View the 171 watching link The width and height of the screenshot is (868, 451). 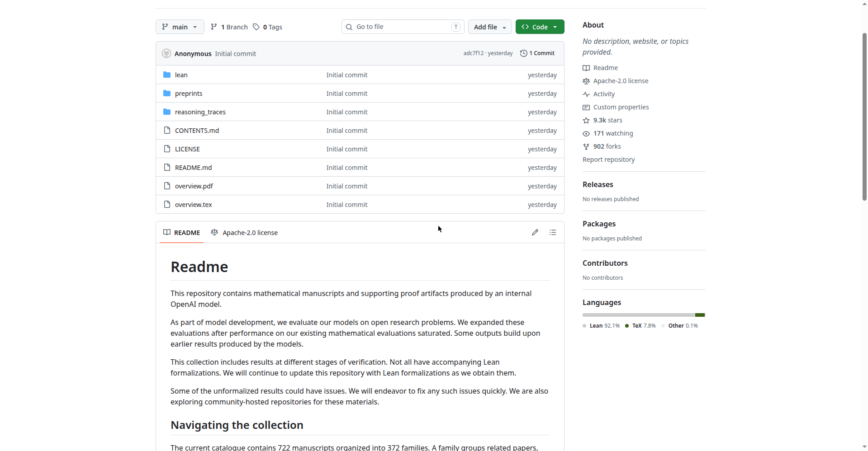click(608, 133)
